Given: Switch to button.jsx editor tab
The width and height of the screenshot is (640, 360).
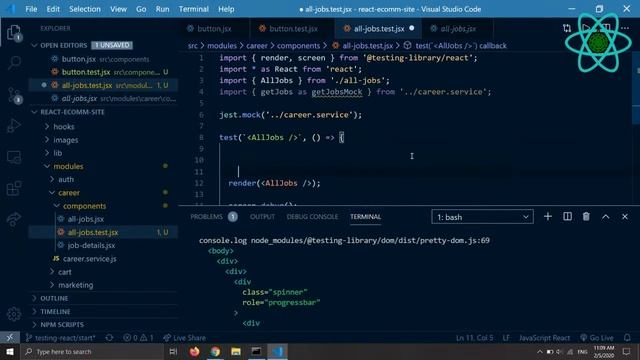Looking at the screenshot, I should (x=214, y=29).
